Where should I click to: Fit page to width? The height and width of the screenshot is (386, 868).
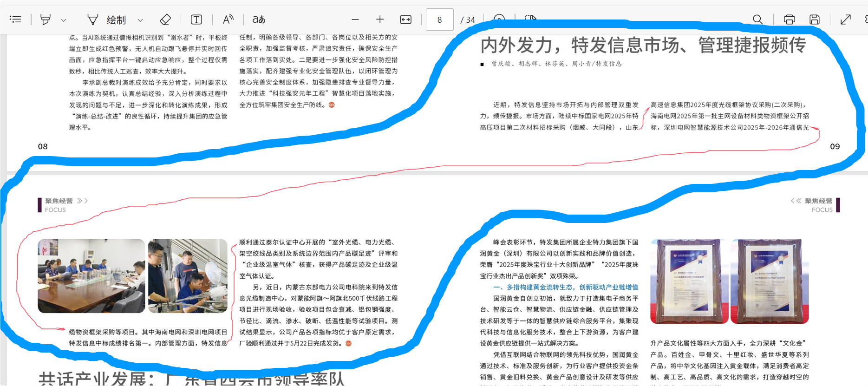(x=406, y=20)
